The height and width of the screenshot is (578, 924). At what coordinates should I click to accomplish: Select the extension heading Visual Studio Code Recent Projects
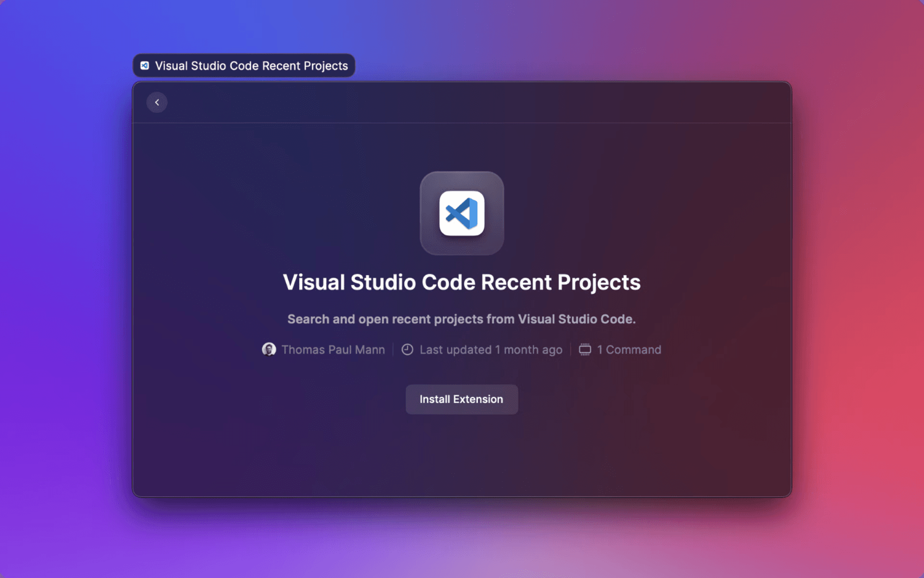pyautogui.click(x=462, y=282)
